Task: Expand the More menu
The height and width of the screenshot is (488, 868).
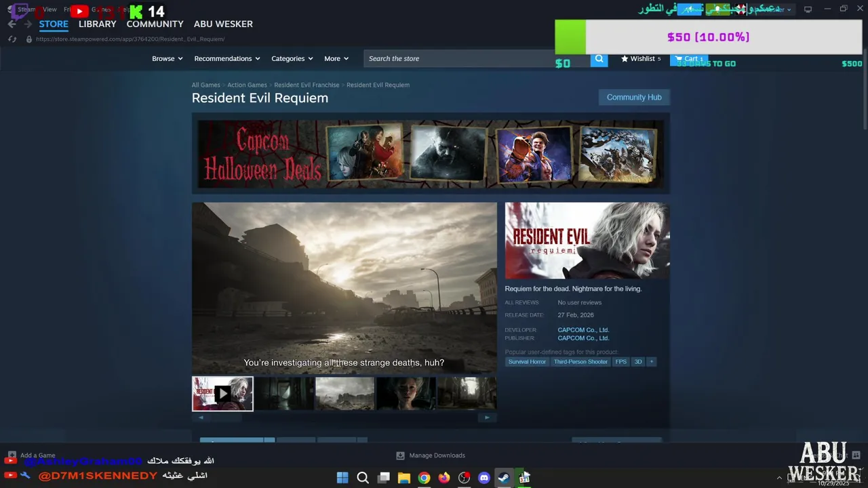Action: point(336,59)
